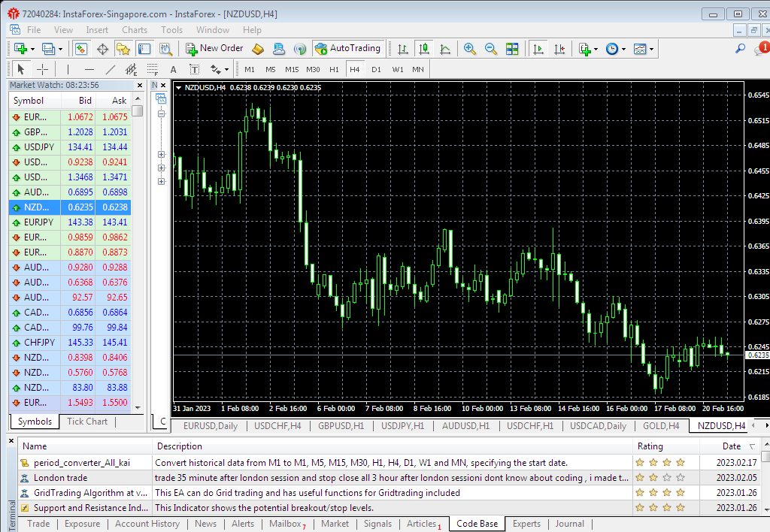Open the New Chart dropdown arrow
Viewport: 770px width, 532px height.
coord(31,49)
